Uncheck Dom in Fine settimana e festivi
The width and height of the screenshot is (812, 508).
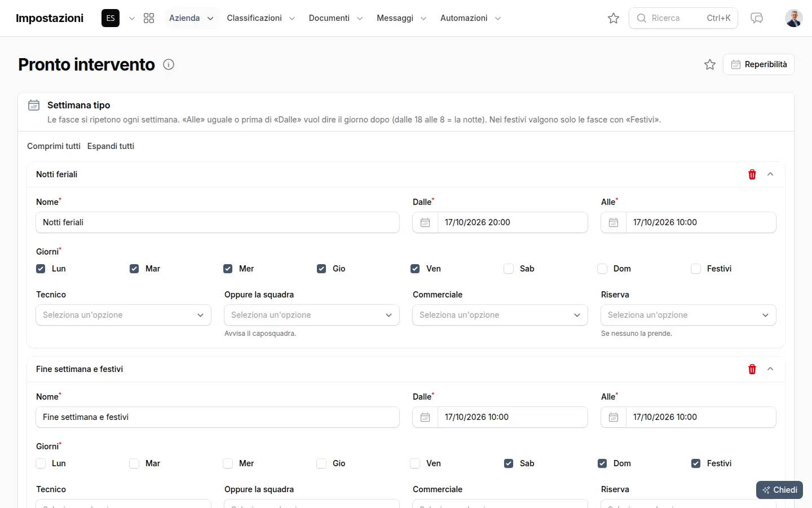[602, 463]
